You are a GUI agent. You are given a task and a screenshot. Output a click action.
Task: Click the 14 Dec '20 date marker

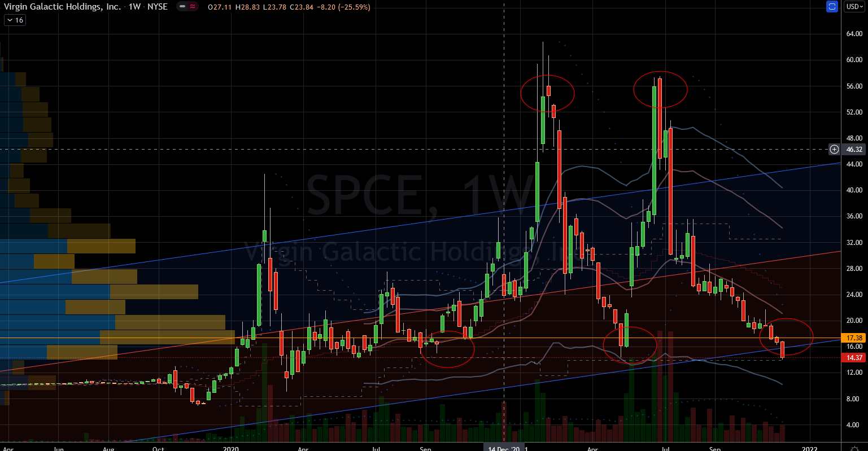[504, 447]
